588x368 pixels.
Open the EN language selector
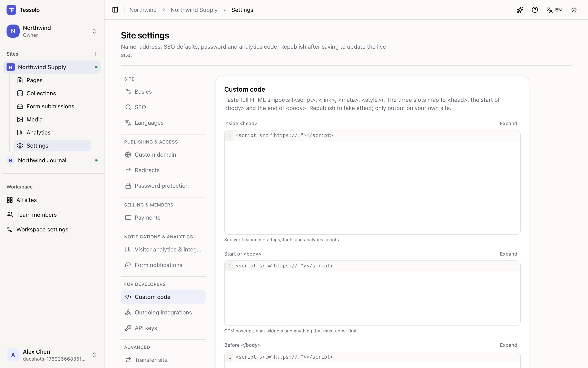[x=554, y=10]
